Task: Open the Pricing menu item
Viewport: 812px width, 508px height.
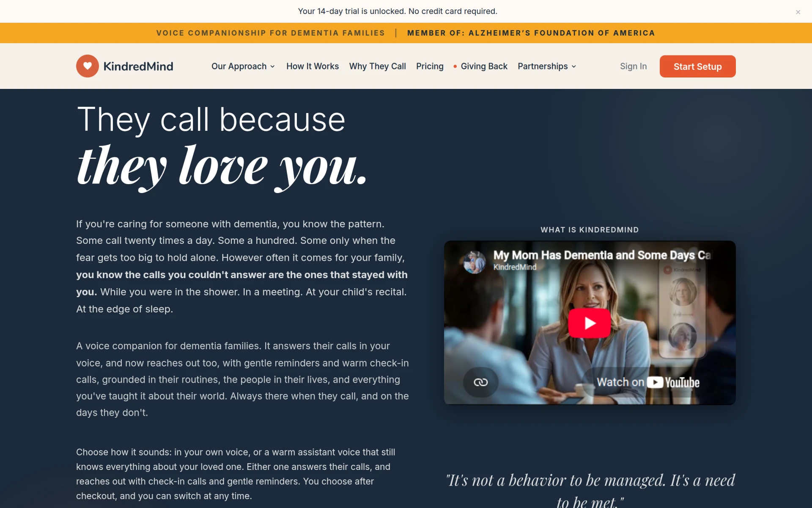Action: (430, 66)
